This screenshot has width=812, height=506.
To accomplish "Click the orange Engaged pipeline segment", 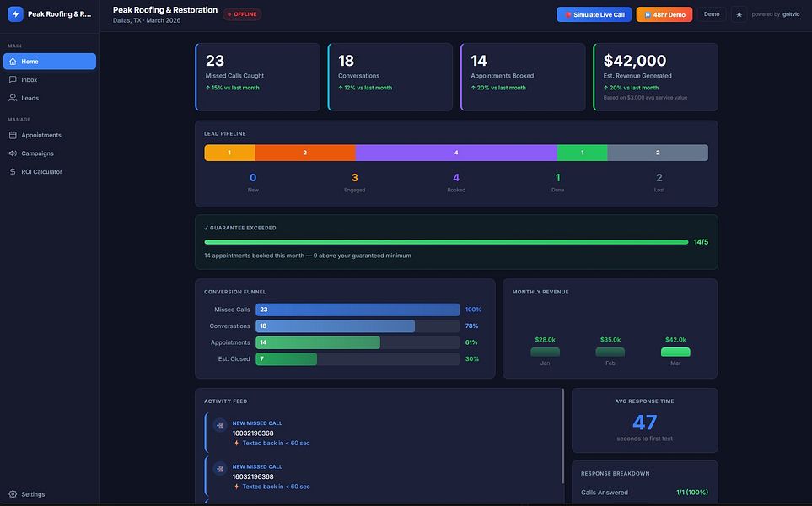I will click(x=305, y=153).
